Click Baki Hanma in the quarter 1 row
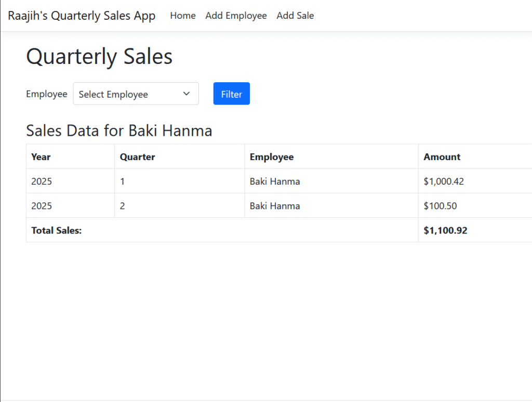Viewport: 532px width, 402px height. (275, 181)
